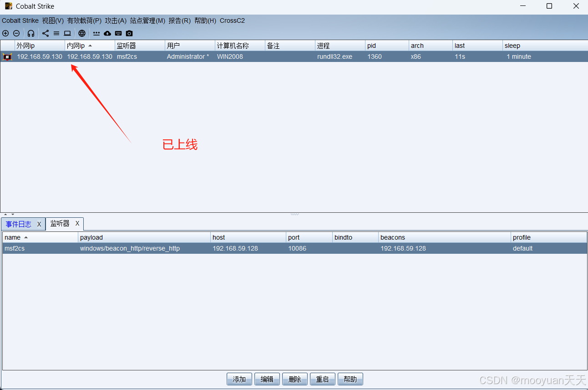588x390 pixels.
Task: Sort sessions by 进程 column header
Action: (340, 46)
